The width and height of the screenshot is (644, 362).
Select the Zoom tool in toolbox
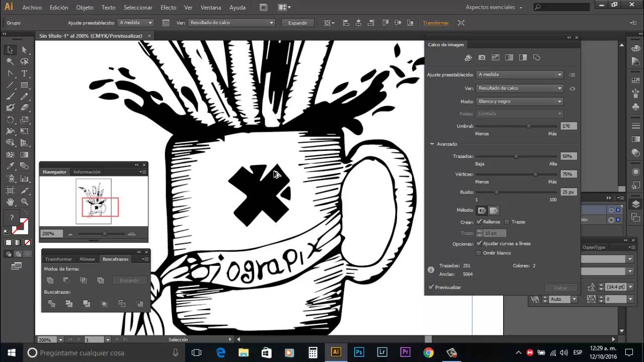point(24,202)
